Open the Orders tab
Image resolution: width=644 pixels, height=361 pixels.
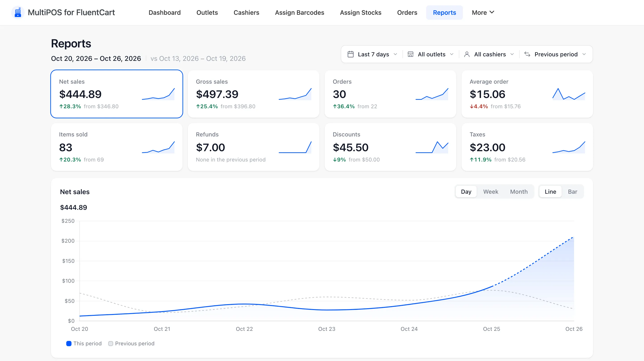[x=407, y=13]
